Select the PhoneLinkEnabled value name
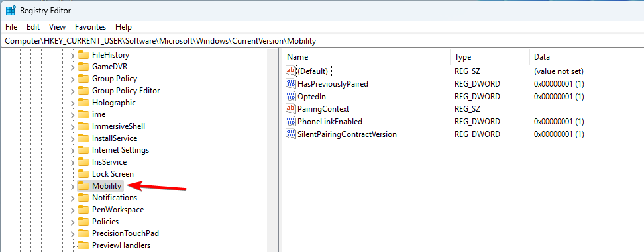Screen dimensions: 644x252 click(x=330, y=122)
